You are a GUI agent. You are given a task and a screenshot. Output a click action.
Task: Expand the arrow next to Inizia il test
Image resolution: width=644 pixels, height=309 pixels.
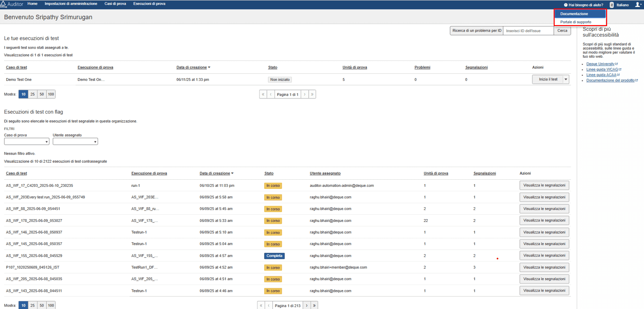click(x=566, y=79)
